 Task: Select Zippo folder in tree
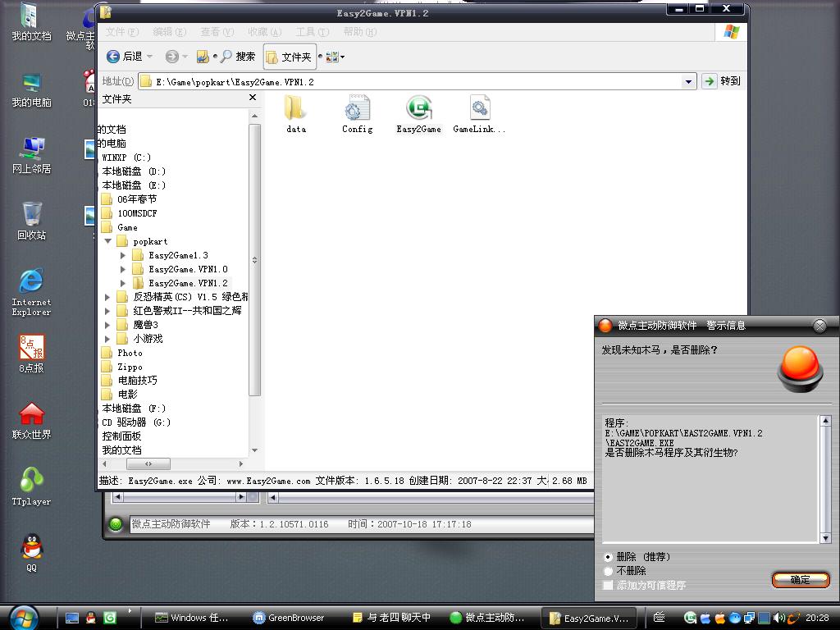coord(130,367)
